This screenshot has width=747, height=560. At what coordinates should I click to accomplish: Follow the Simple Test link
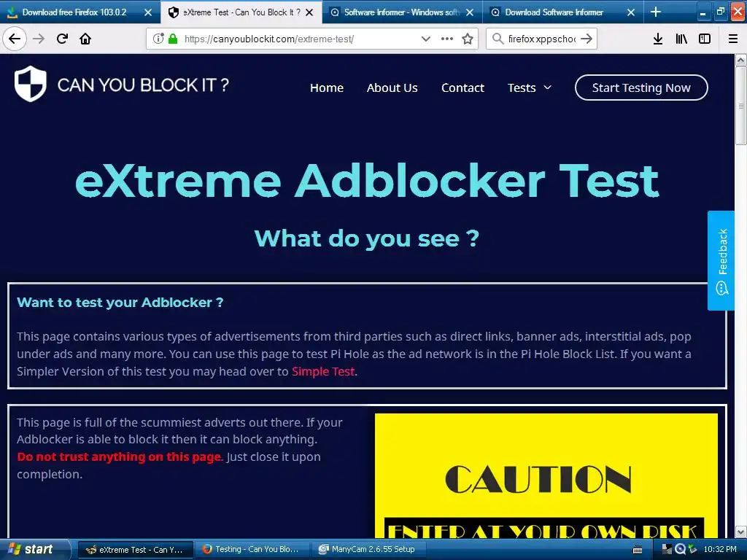point(323,371)
